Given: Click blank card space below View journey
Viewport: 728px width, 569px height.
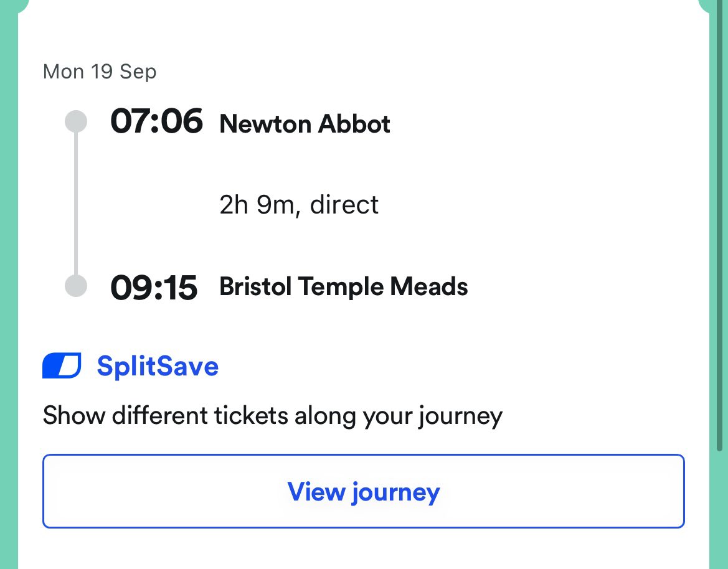Looking at the screenshot, I should tap(364, 550).
